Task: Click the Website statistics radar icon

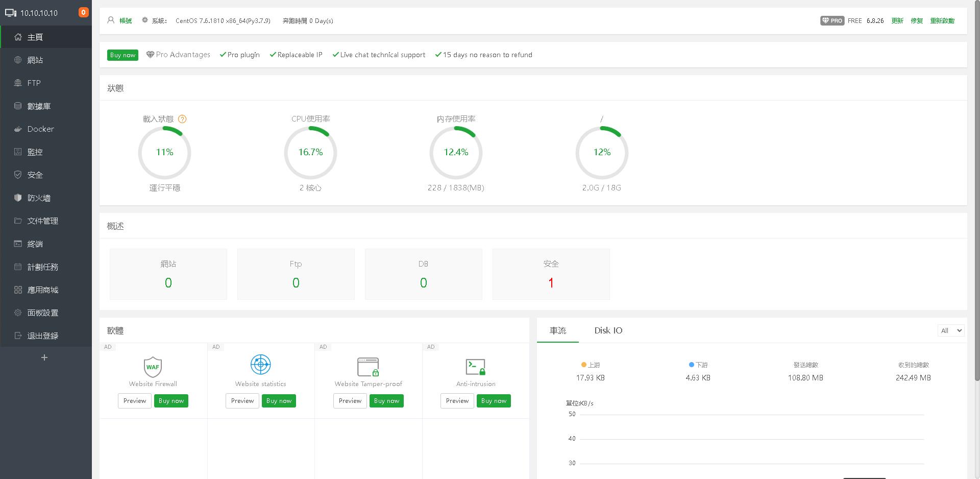Action: tap(261, 365)
